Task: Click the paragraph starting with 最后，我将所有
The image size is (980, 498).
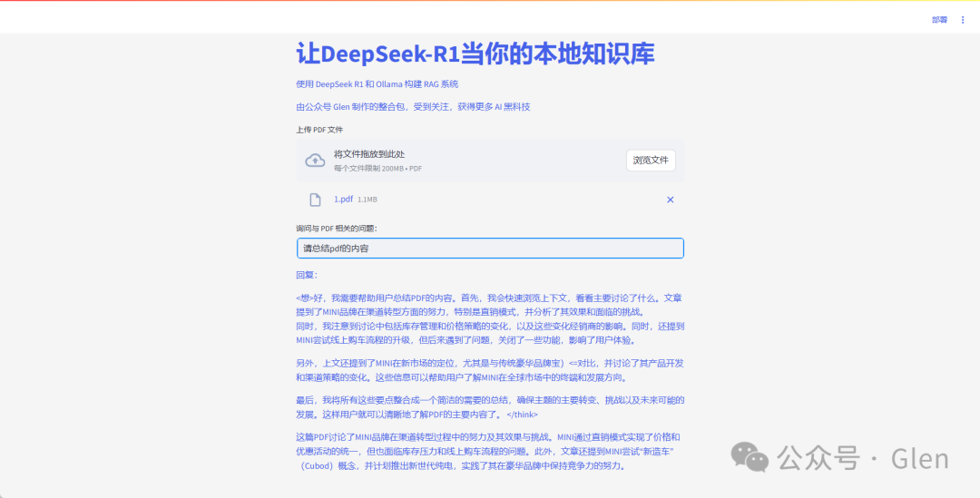Action: point(490,406)
